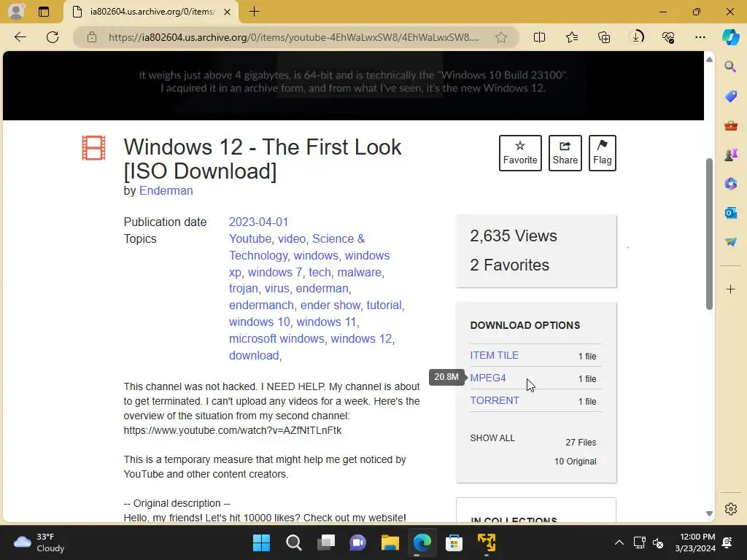Open the malware topic link

pos(359,273)
